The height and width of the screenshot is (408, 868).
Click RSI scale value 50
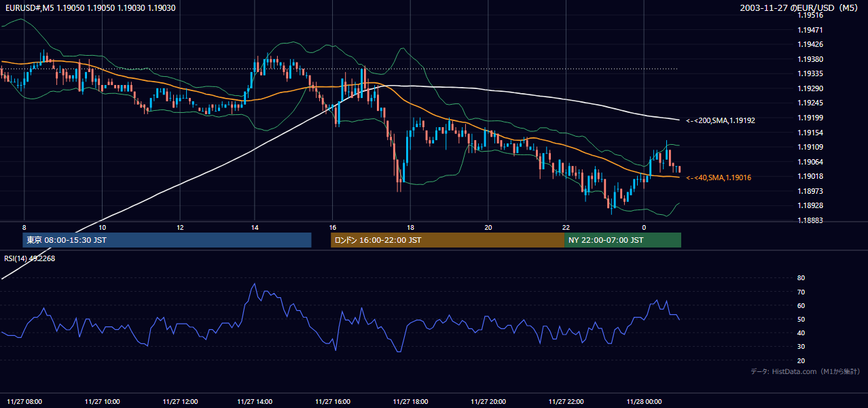[x=801, y=320]
